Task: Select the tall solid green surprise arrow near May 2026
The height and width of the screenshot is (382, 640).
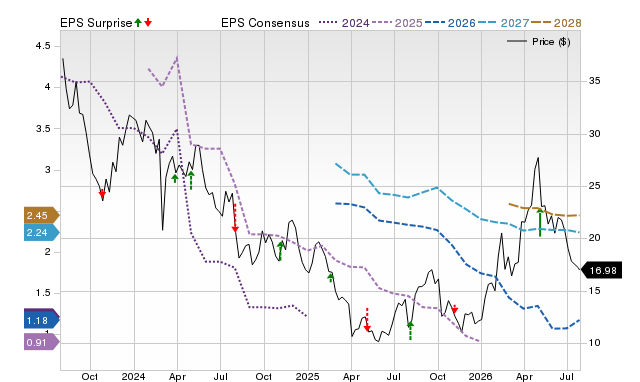Action: click(540, 222)
